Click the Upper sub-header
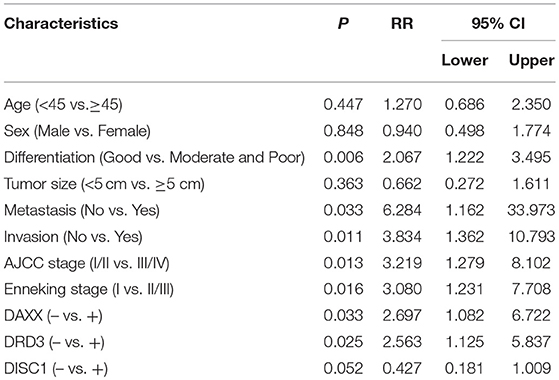The width and height of the screenshot is (559, 380). [x=532, y=60]
